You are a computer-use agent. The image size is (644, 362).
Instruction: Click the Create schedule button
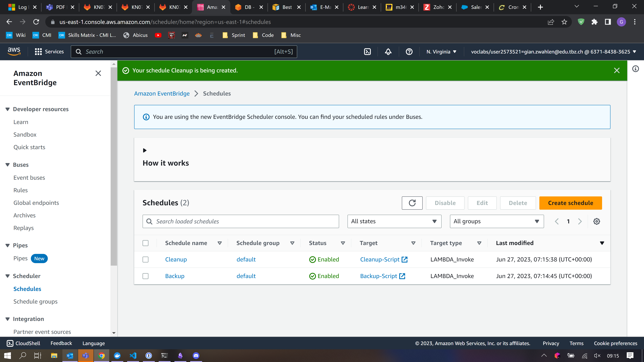570,203
